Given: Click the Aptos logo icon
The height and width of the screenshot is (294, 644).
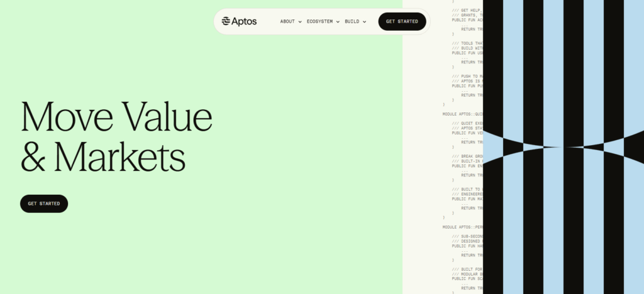Looking at the screenshot, I should click(226, 21).
